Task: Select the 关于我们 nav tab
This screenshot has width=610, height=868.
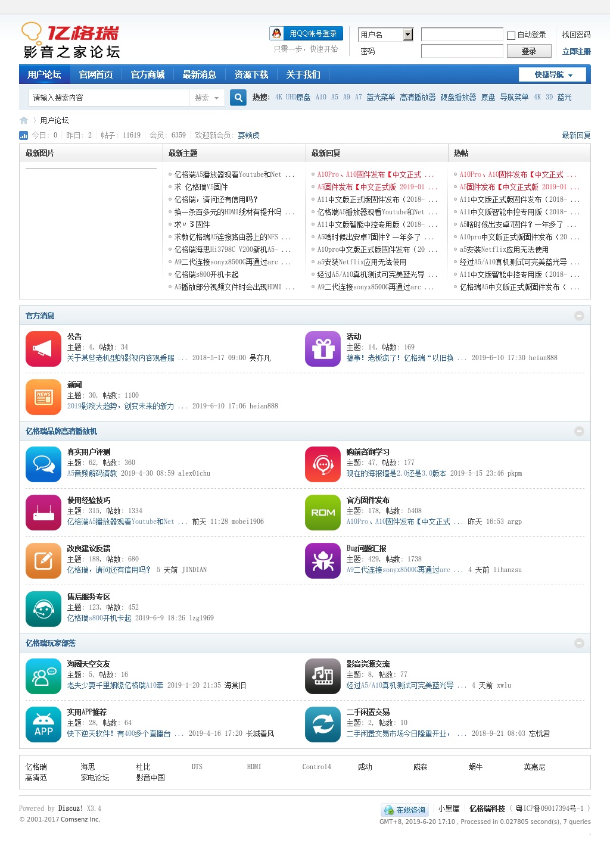Action: pos(303,74)
